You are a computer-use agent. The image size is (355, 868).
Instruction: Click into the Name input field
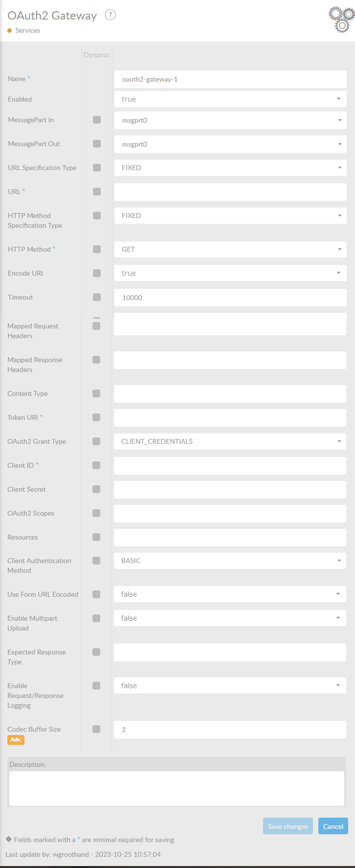pos(230,79)
